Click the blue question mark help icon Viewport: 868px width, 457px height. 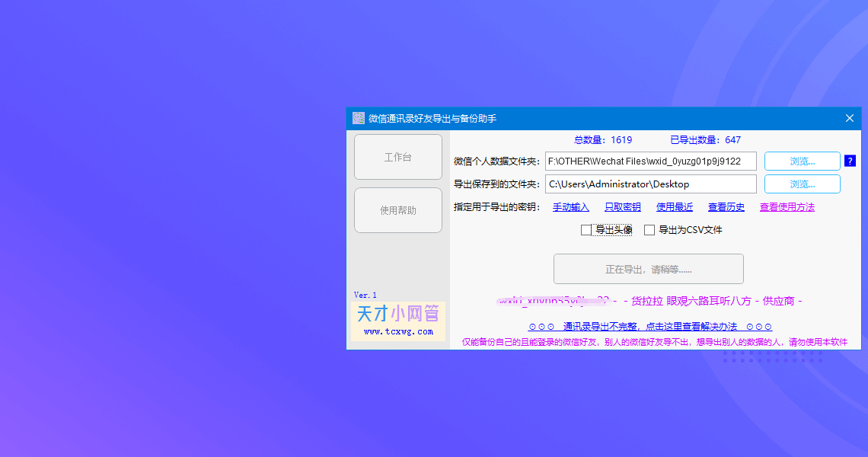850,161
